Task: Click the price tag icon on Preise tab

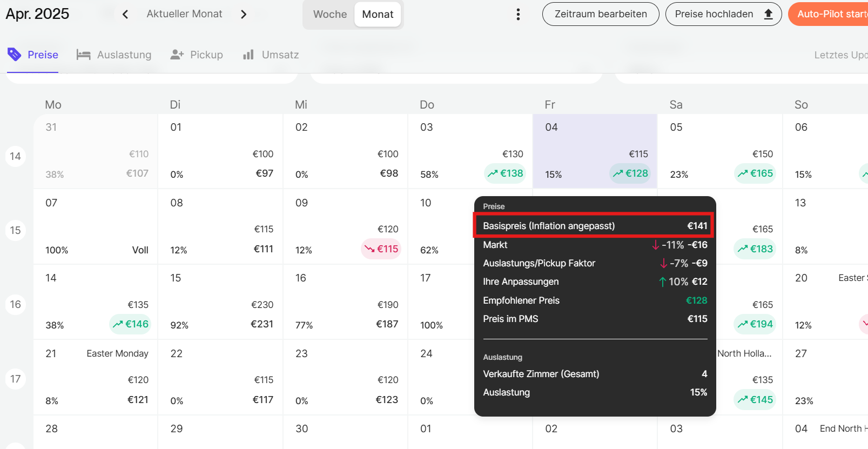Action: (14, 54)
